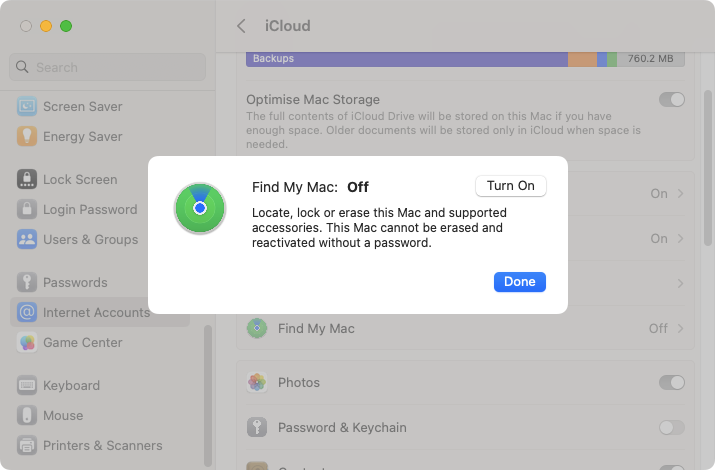Click the Find My radar icon in dialog
The height and width of the screenshot is (470, 715).
coord(200,208)
